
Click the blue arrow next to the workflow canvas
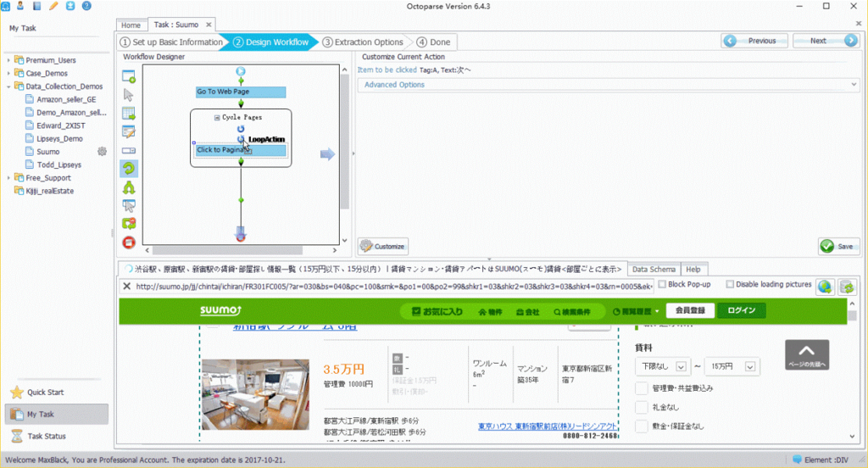(327, 154)
